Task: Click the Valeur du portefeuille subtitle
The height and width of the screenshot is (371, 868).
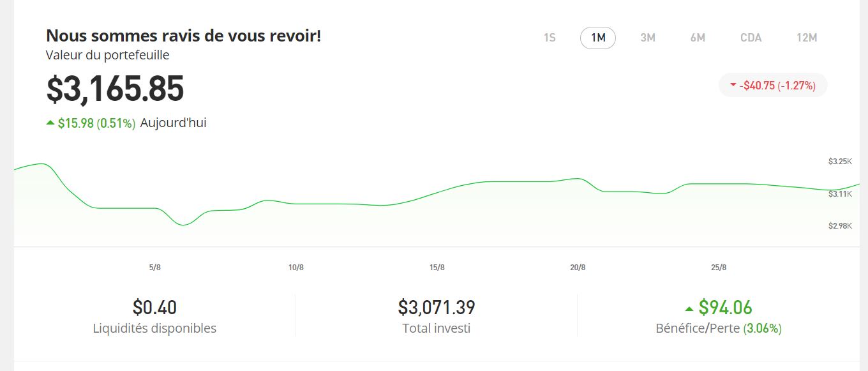Action: (107, 55)
